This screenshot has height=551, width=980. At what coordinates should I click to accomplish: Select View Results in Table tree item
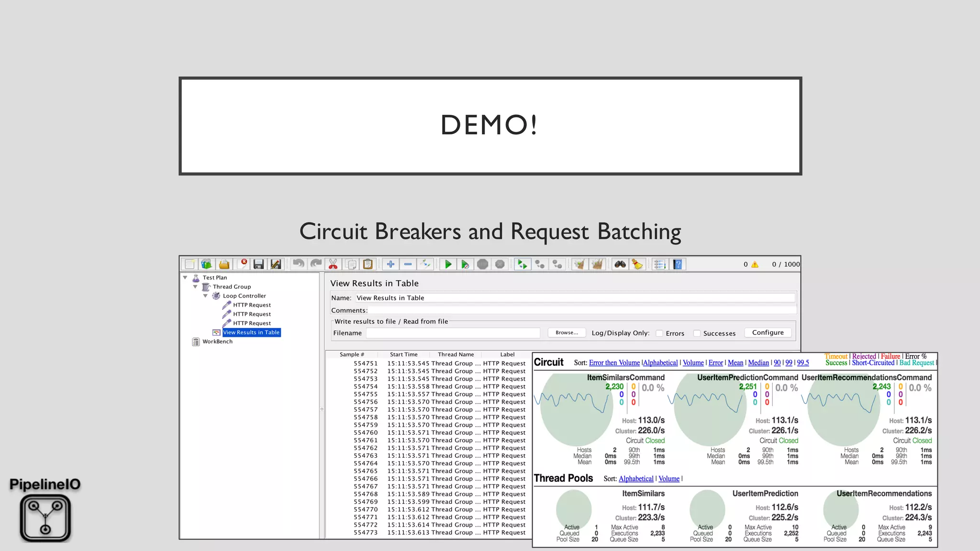tap(251, 332)
